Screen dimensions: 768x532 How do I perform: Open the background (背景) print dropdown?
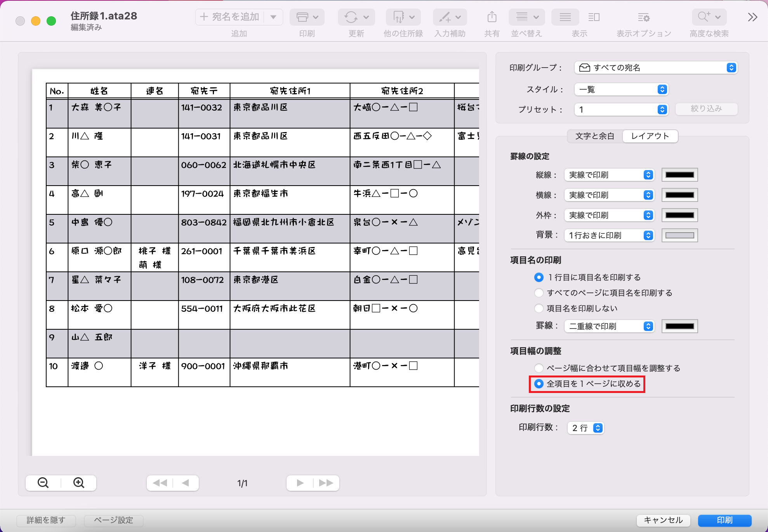click(609, 235)
